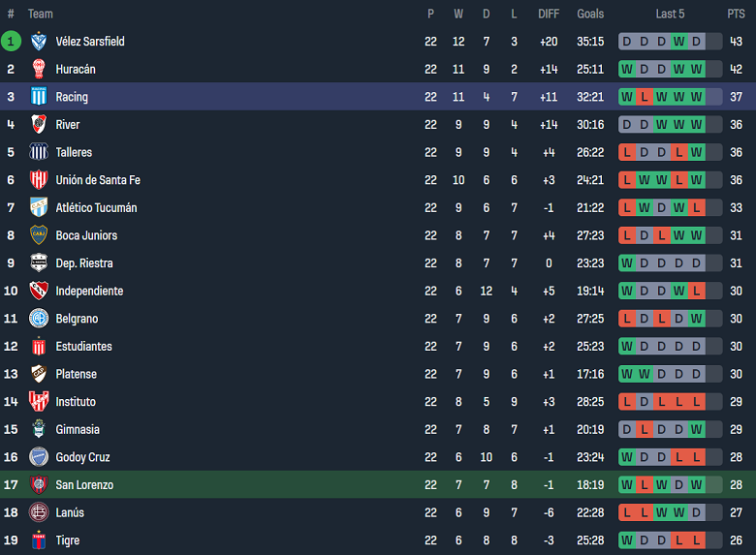Click the green rank 1 position badge
Viewport: 756px width, 555px height.
11,42
